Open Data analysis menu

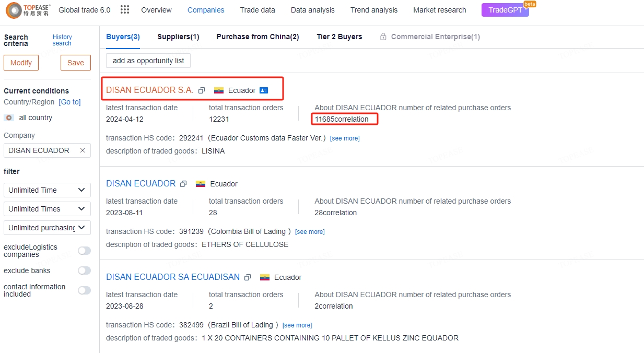[x=313, y=10]
